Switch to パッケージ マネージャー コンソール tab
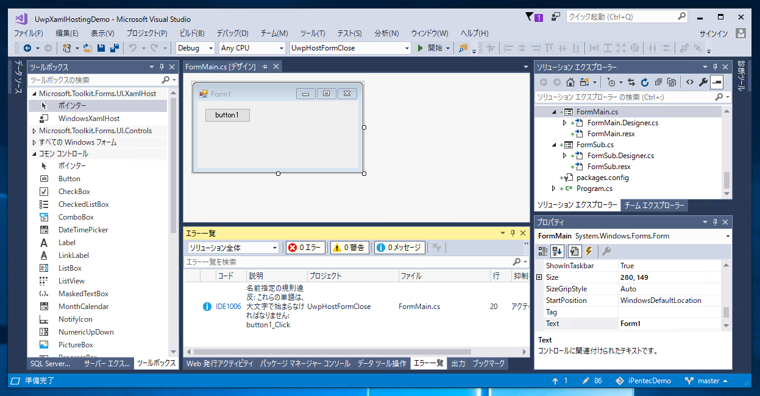Image resolution: width=760 pixels, height=396 pixels. 305,364
